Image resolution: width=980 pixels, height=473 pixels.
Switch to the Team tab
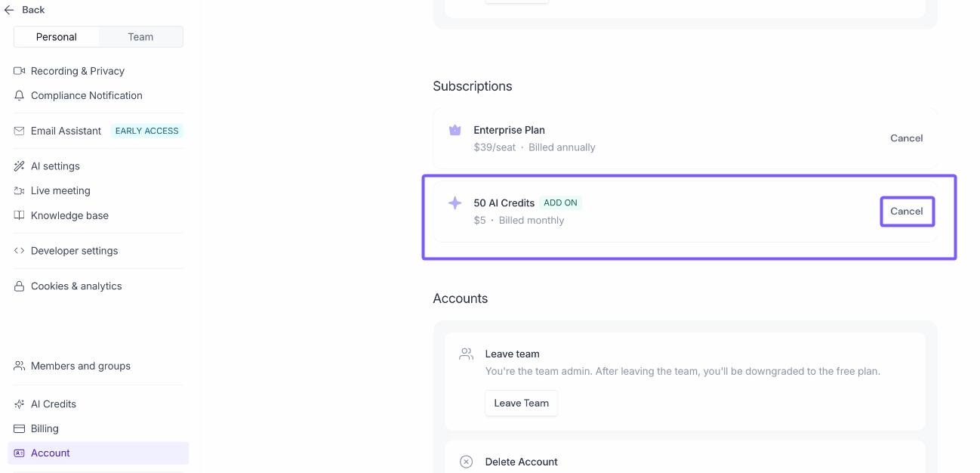point(140,37)
